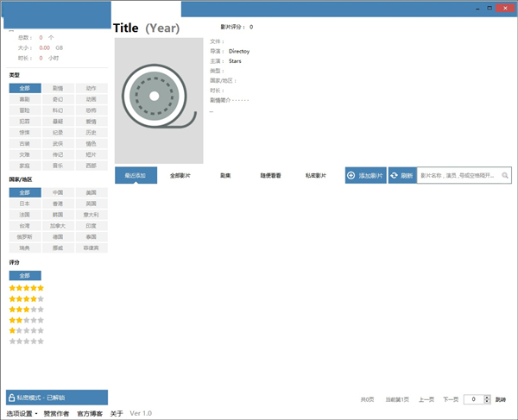Click the page number stepper arrows
Screen dimensions: 518x420
(488, 399)
